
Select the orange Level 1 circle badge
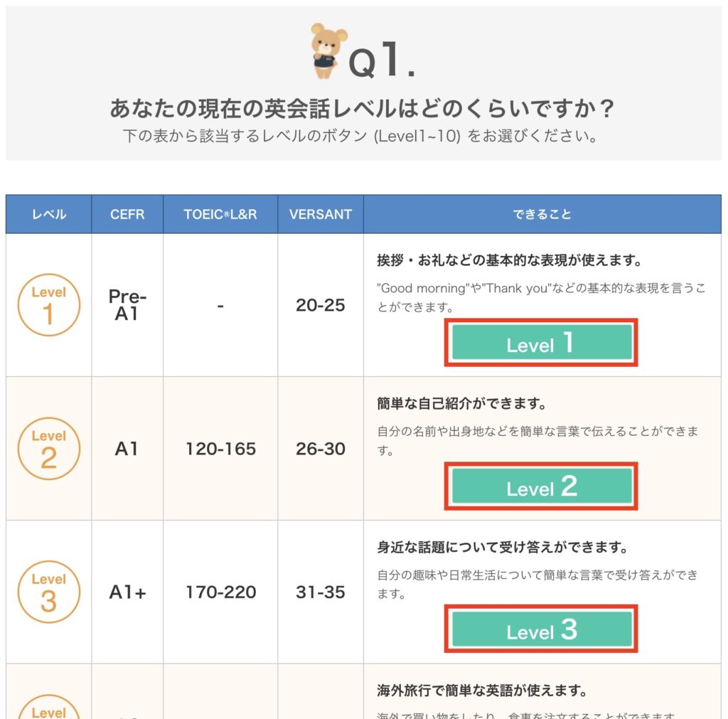point(48,304)
